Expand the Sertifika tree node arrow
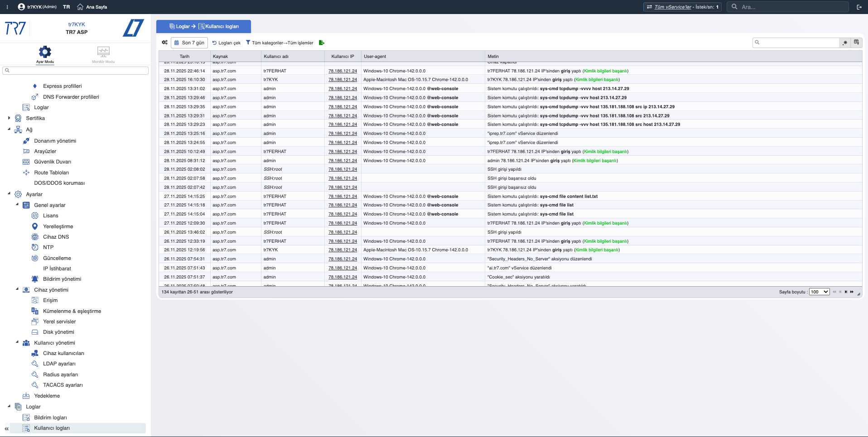This screenshot has height=437, width=868. [9, 118]
